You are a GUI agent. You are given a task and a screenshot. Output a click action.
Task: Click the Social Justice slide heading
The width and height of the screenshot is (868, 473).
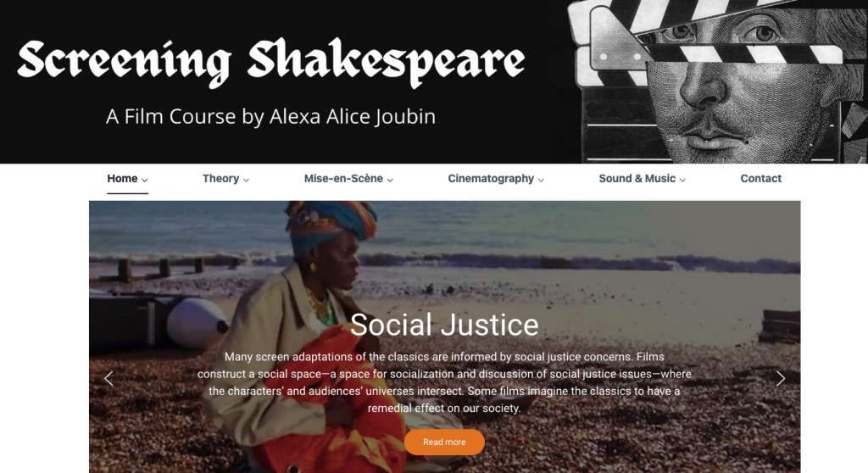click(444, 325)
